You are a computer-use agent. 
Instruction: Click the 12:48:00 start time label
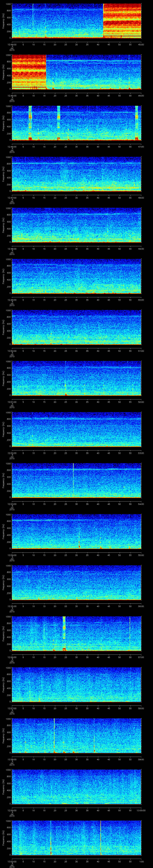[12, 249]
